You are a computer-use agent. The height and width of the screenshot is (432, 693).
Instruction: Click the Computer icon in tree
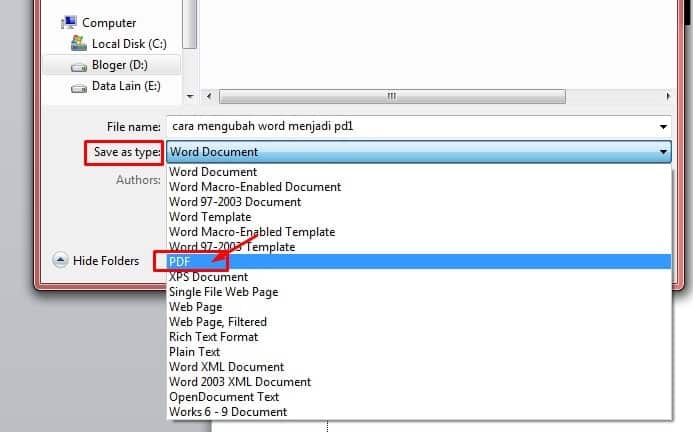pyautogui.click(x=69, y=22)
